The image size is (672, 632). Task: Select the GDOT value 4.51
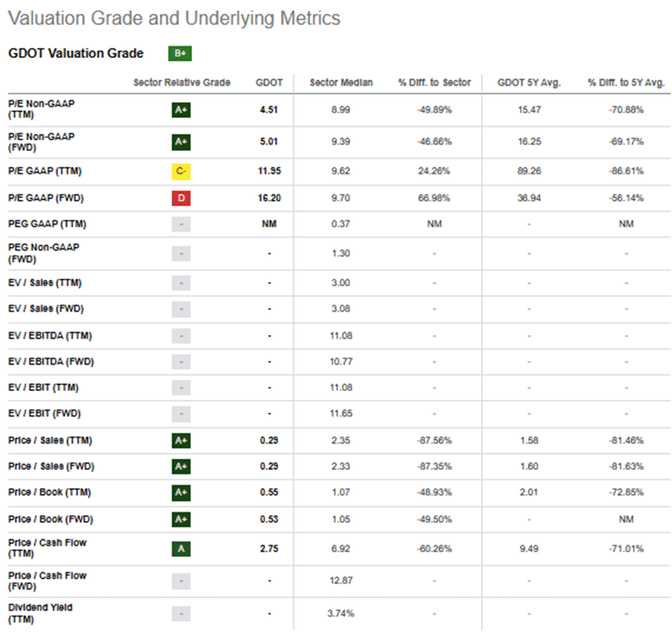tap(269, 110)
